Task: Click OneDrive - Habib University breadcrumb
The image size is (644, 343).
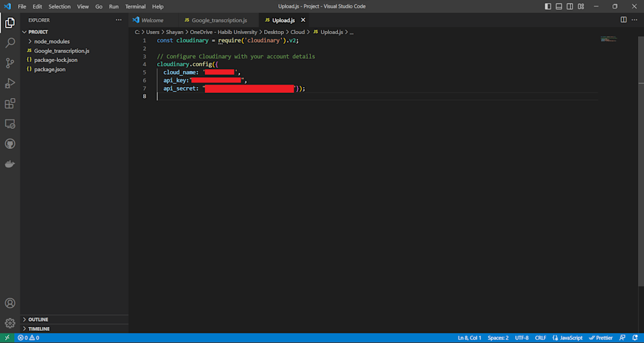Action: [223, 32]
